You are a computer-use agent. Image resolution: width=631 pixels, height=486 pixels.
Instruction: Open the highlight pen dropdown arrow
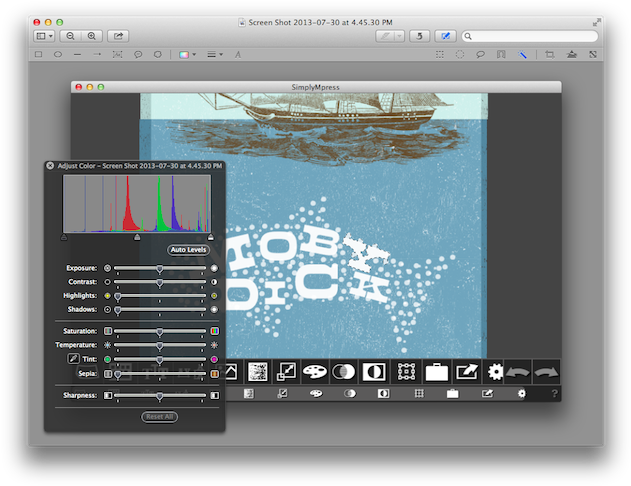tap(399, 36)
